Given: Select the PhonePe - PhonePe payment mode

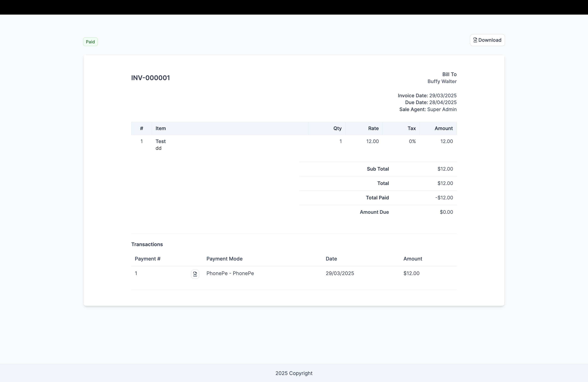Looking at the screenshot, I should click(x=230, y=273).
